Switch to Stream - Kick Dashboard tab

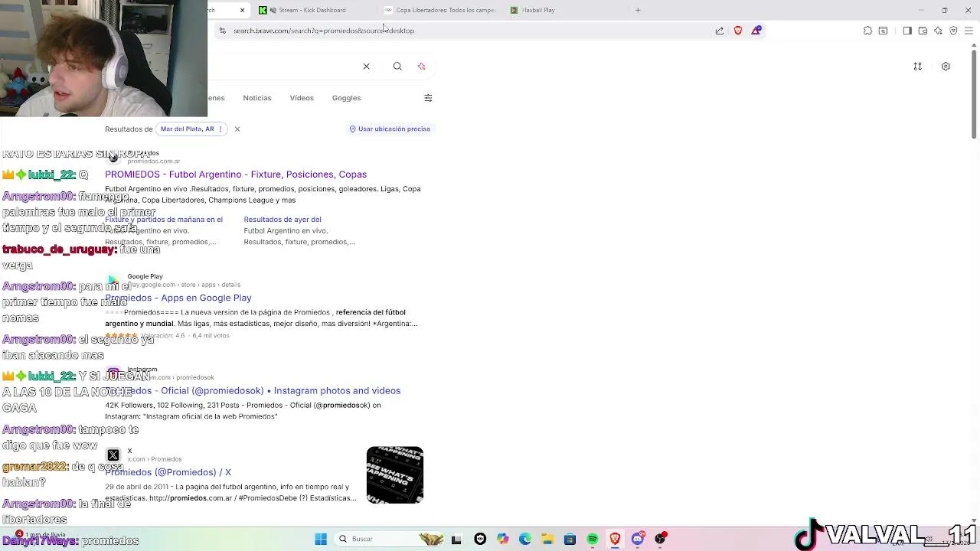[x=312, y=10]
